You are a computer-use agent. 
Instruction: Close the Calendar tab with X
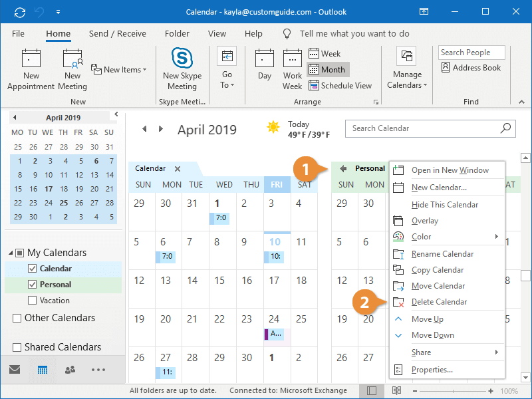pyautogui.click(x=178, y=169)
